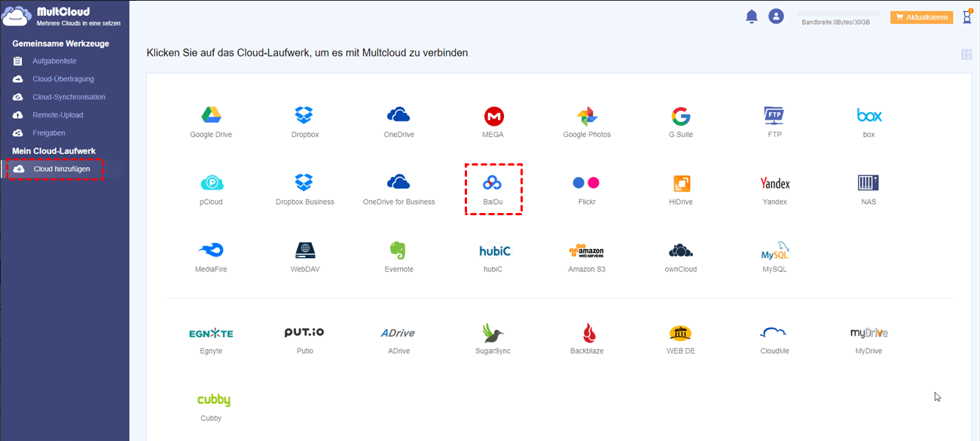Add pCloud drive

(x=211, y=183)
